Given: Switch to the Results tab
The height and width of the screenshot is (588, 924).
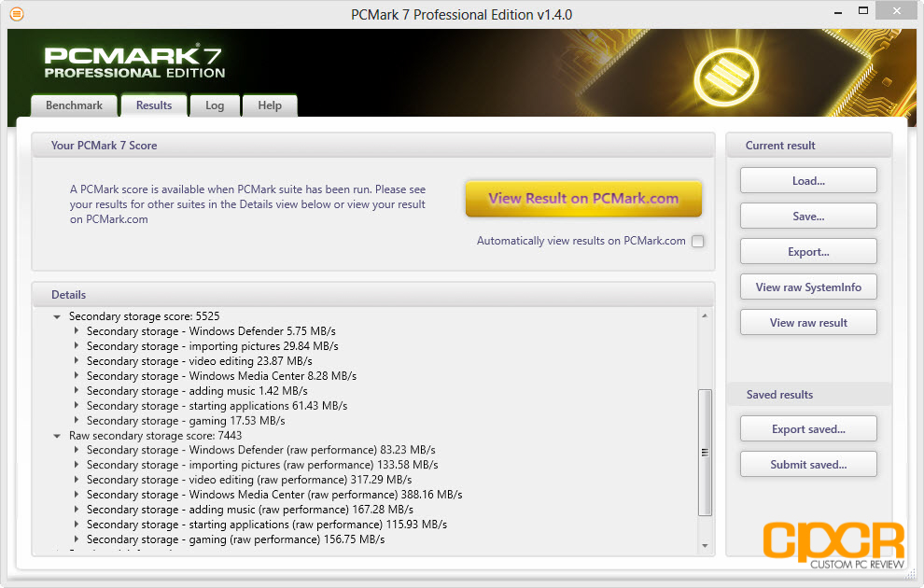Looking at the screenshot, I should [154, 105].
